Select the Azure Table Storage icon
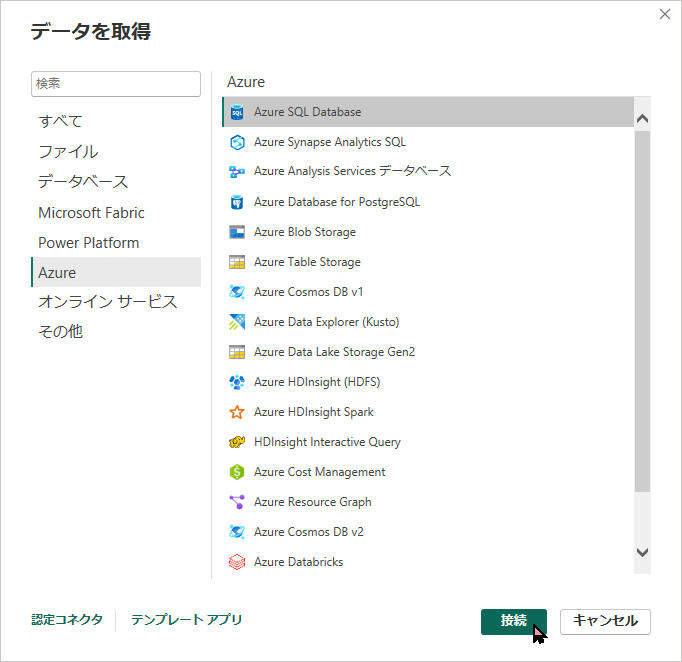The image size is (682, 662). tap(237, 262)
